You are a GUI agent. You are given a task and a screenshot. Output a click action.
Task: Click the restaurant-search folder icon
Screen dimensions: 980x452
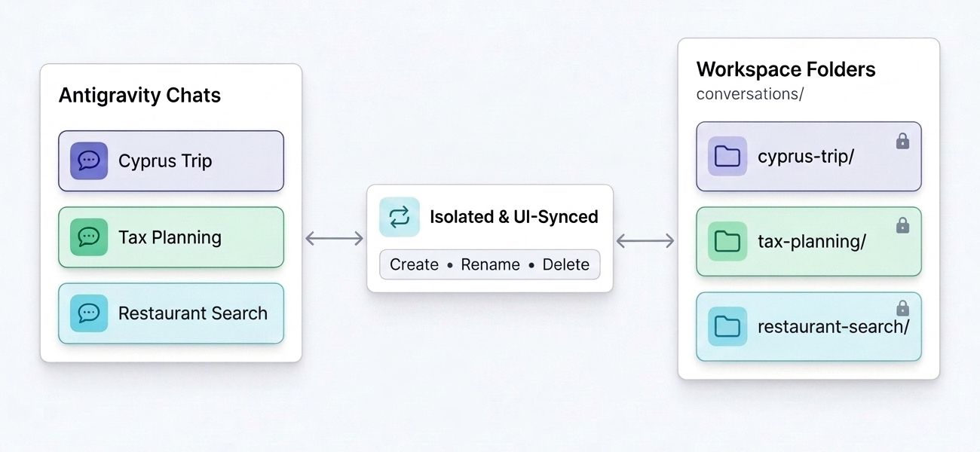(x=727, y=326)
